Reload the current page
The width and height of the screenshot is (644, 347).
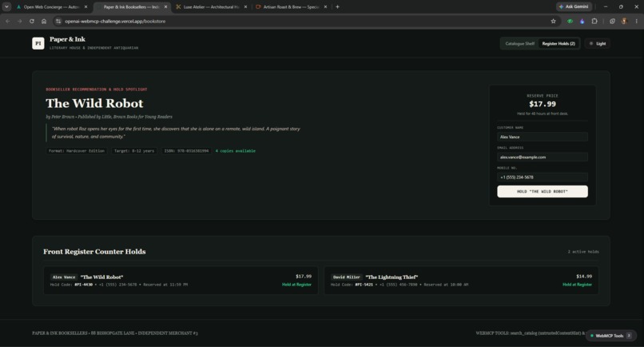[x=32, y=21]
